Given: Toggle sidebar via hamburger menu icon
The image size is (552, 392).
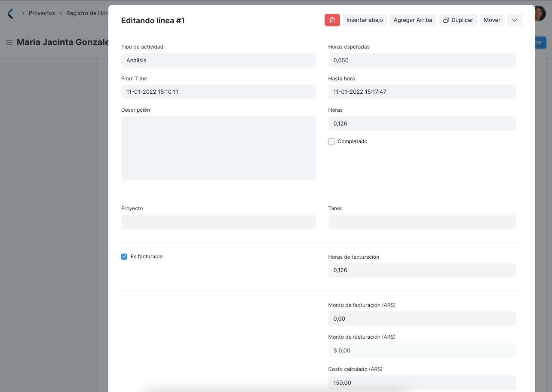Looking at the screenshot, I should coord(9,43).
